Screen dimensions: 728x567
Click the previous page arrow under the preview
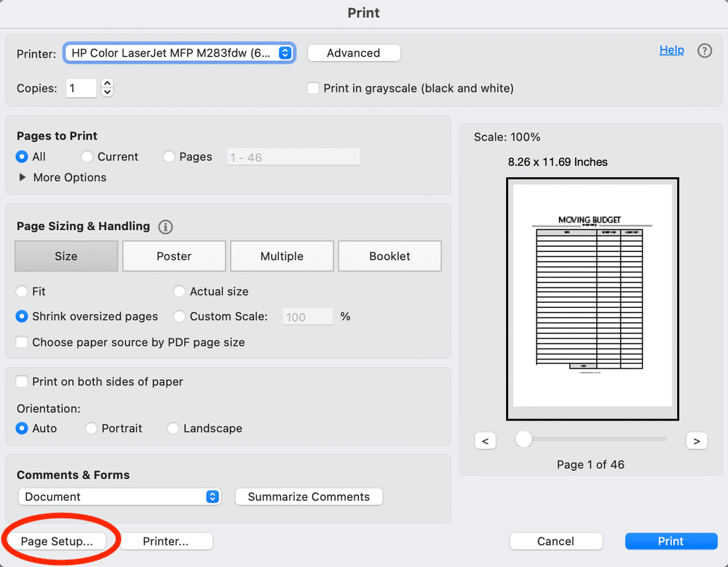pyautogui.click(x=485, y=440)
